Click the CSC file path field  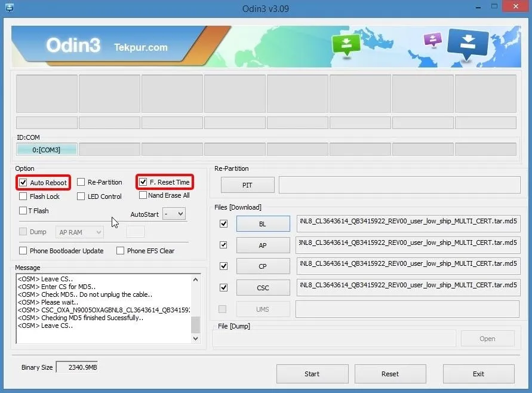tap(408, 287)
